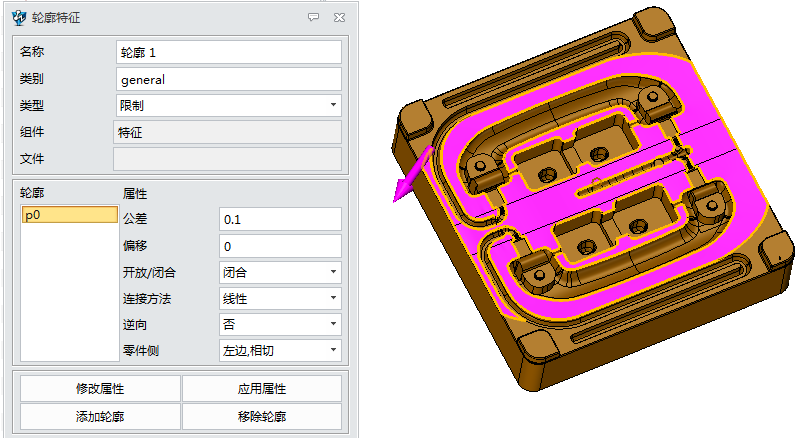Click the 组件 field showing 特征
The width and height of the screenshot is (806, 438).
(x=229, y=132)
